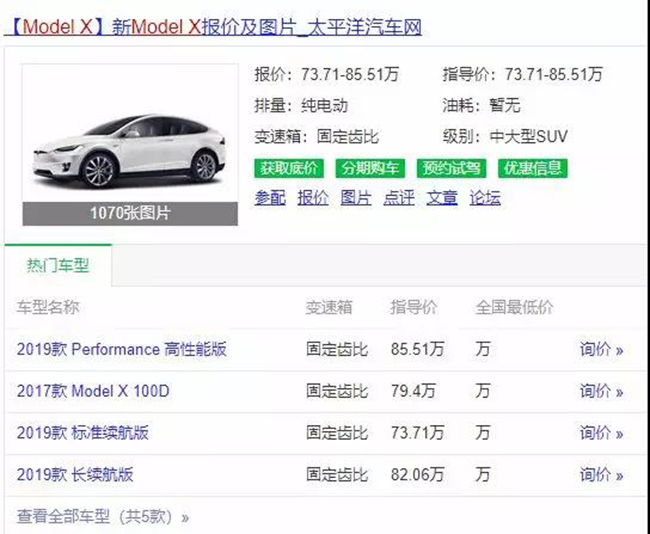Viewport: 650px width, 534px height.
Task: Open the 图片 link
Action: coord(356,198)
